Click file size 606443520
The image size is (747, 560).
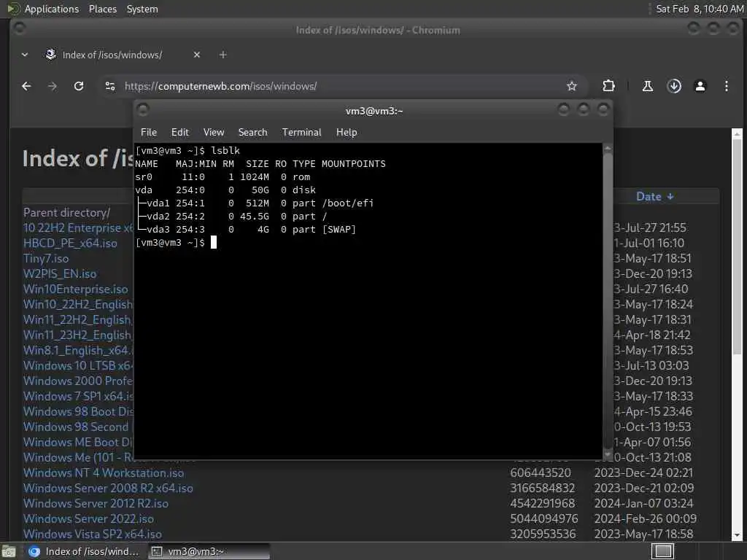click(541, 472)
